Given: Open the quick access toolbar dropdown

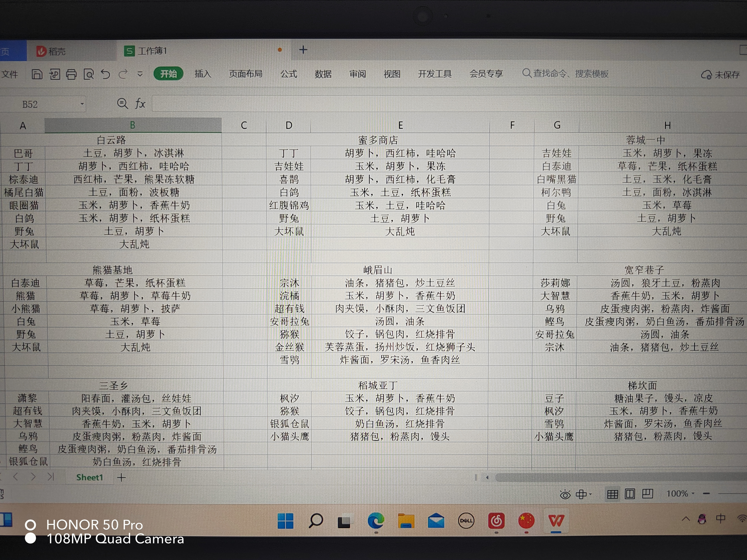Looking at the screenshot, I should (140, 74).
